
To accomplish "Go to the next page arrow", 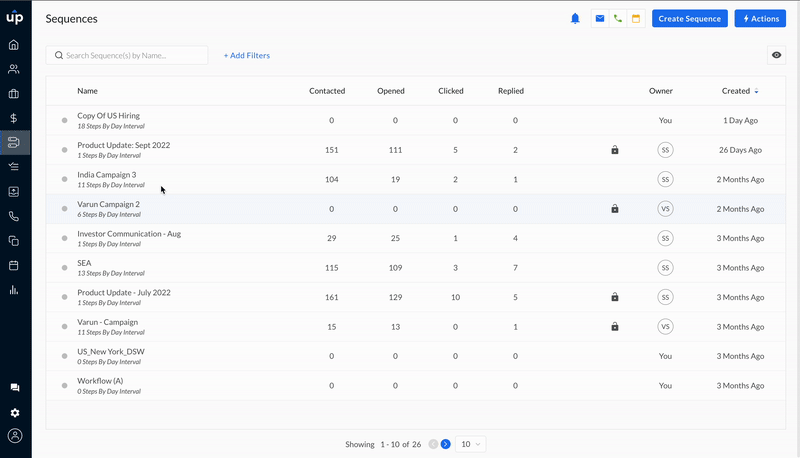I will click(445, 444).
